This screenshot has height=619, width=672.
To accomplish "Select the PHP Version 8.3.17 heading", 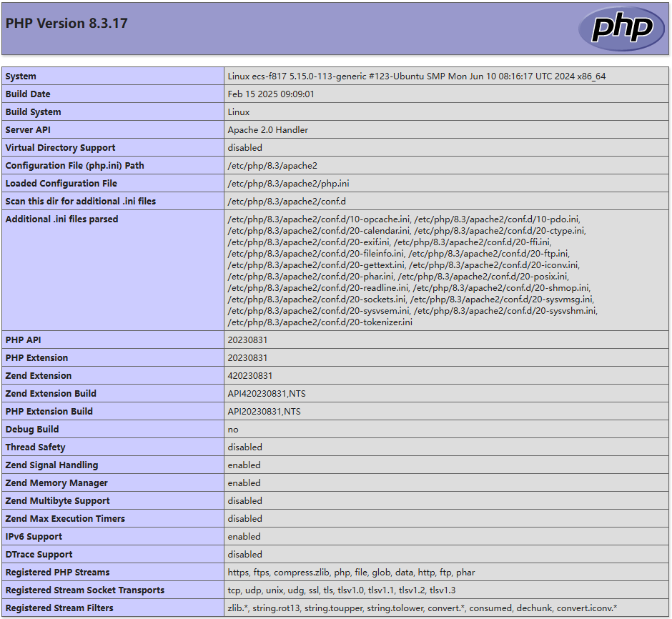I will pos(66,23).
